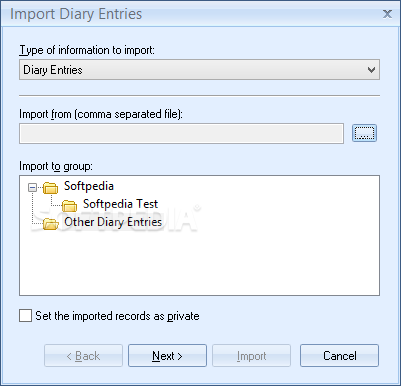Viewport: 401px width, 386px height.
Task: Click the private records checkbox label text
Action: [117, 316]
